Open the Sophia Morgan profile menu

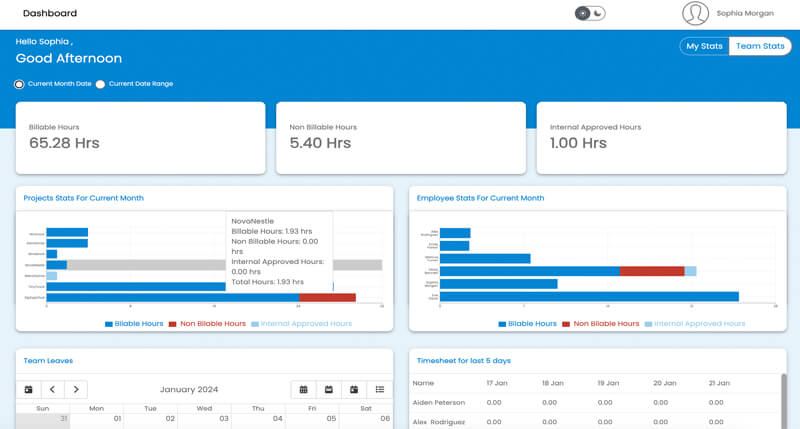click(745, 13)
